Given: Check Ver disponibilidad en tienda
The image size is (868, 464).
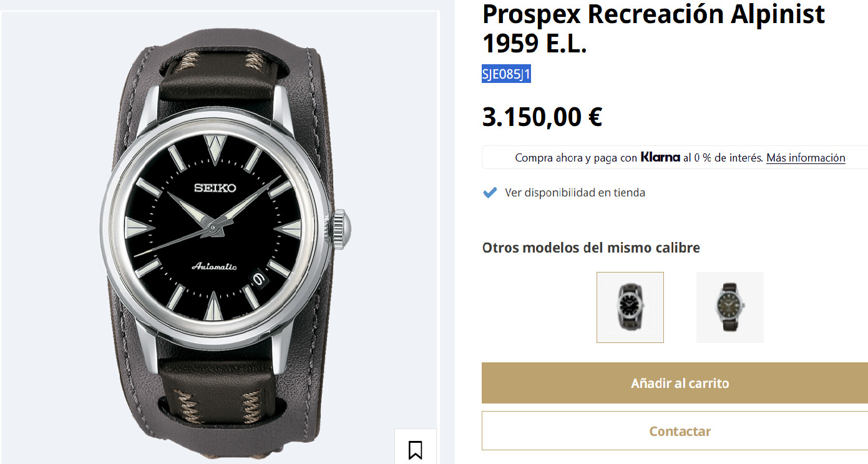Looking at the screenshot, I should (x=575, y=193).
